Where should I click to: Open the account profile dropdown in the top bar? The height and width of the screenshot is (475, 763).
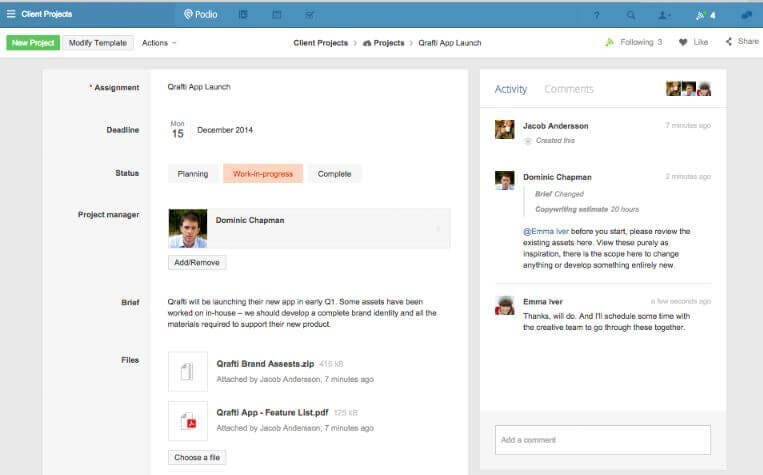(x=664, y=16)
